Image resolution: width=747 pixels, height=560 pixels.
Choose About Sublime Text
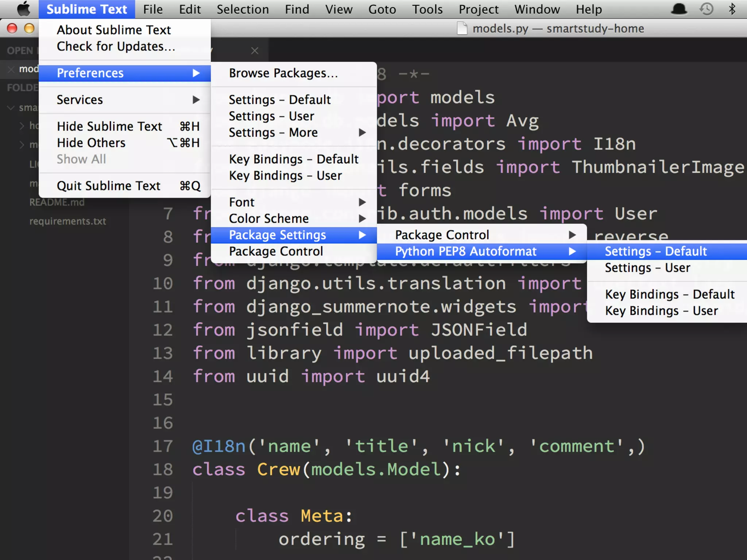point(125,30)
